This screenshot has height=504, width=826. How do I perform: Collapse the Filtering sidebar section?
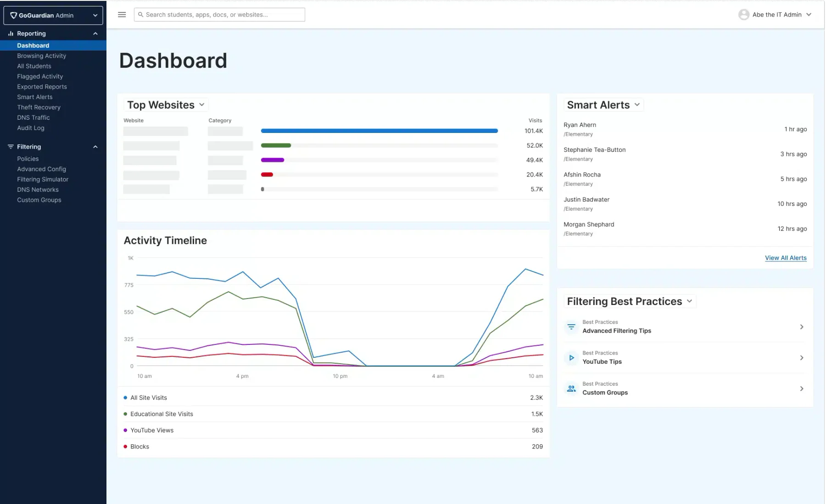tap(95, 147)
